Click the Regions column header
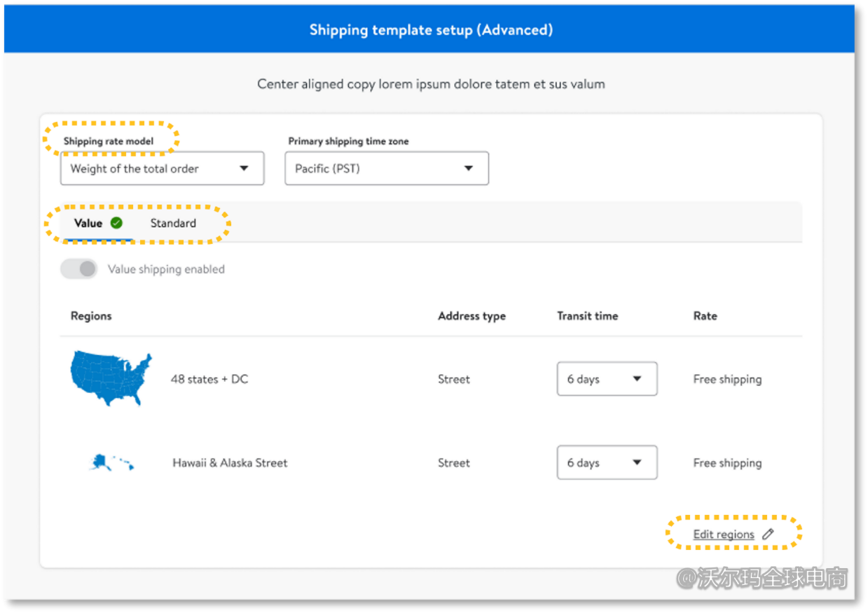This screenshot has width=868, height=613. [91, 316]
